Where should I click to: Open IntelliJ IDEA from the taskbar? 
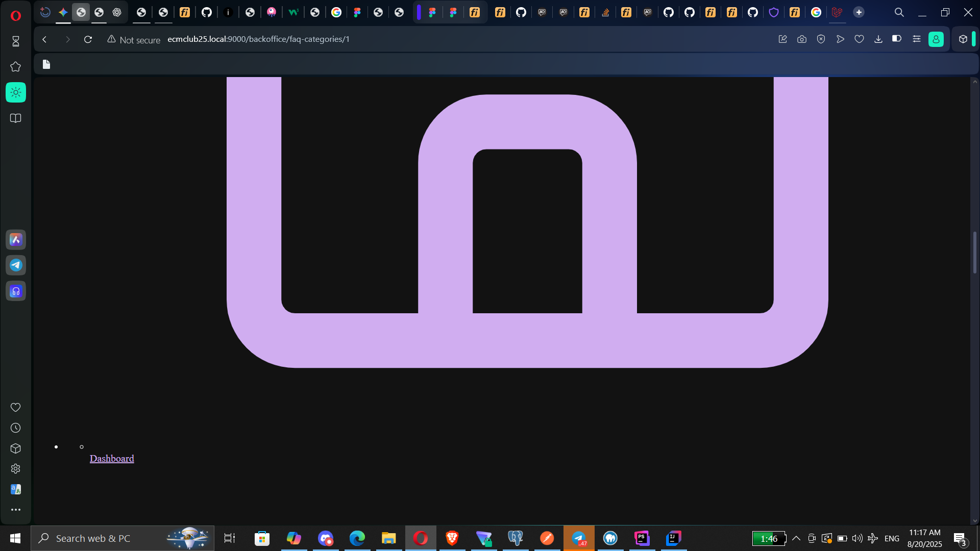coord(674,538)
